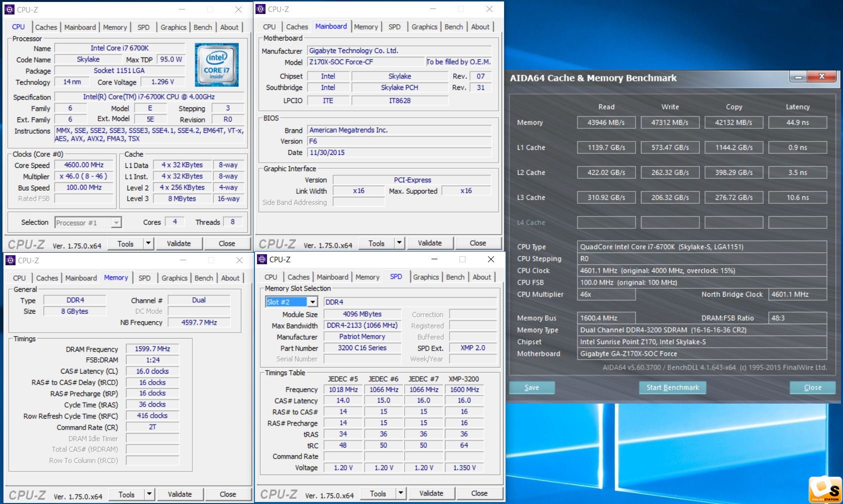Click CPU-Z app icon in the SPD window title bar

tap(262, 259)
